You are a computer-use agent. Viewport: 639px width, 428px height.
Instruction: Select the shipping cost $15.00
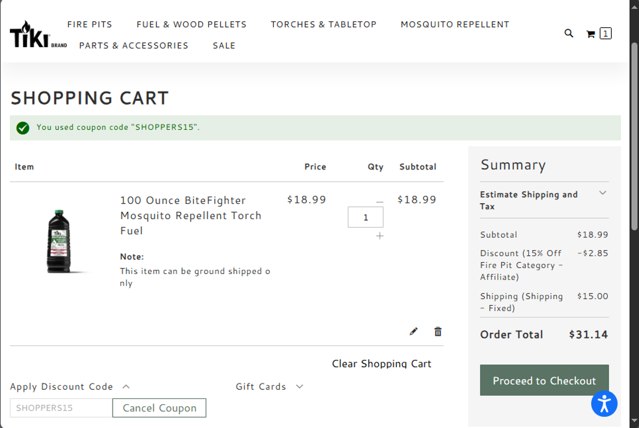tap(593, 296)
